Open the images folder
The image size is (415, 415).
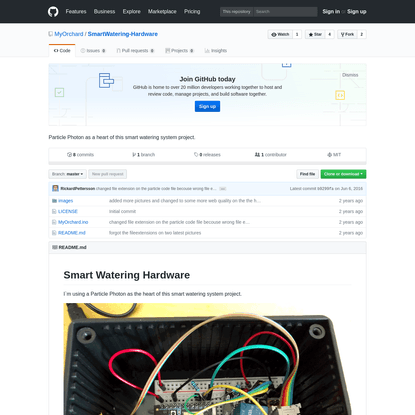(x=65, y=201)
